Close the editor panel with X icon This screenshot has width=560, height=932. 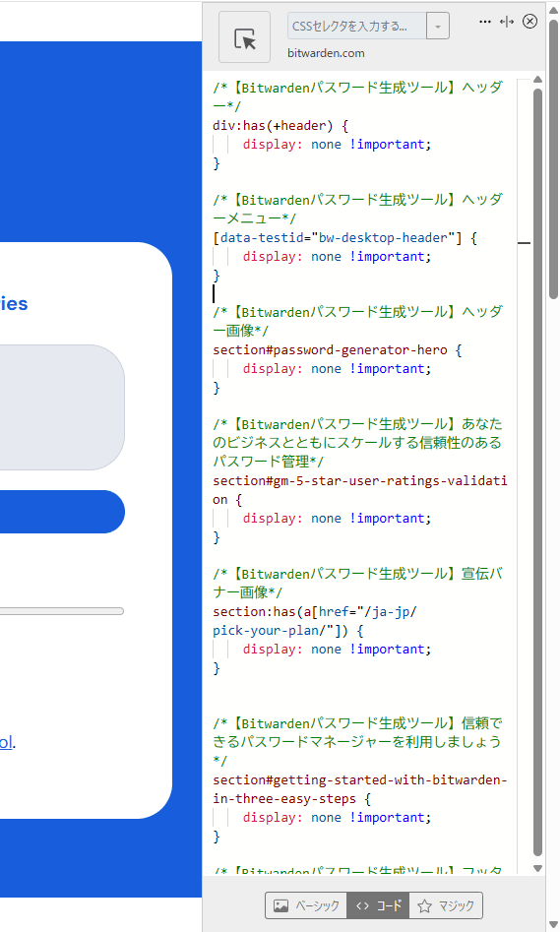point(529,22)
